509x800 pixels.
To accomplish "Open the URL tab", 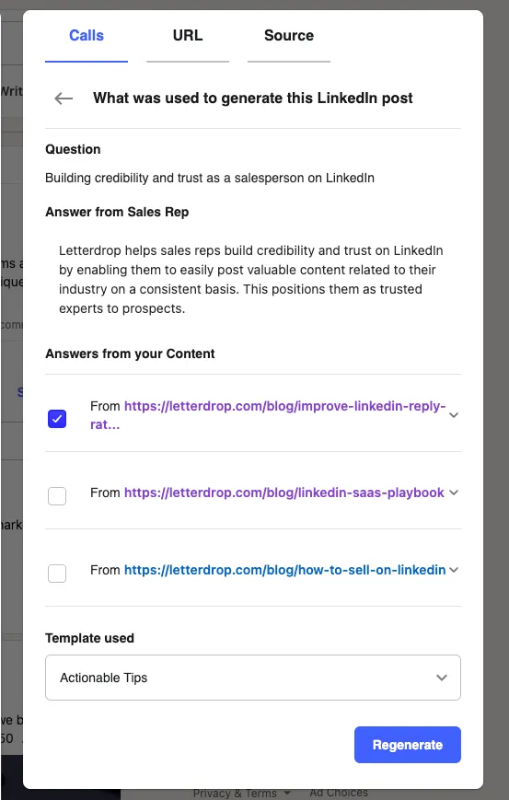I will tap(187, 36).
